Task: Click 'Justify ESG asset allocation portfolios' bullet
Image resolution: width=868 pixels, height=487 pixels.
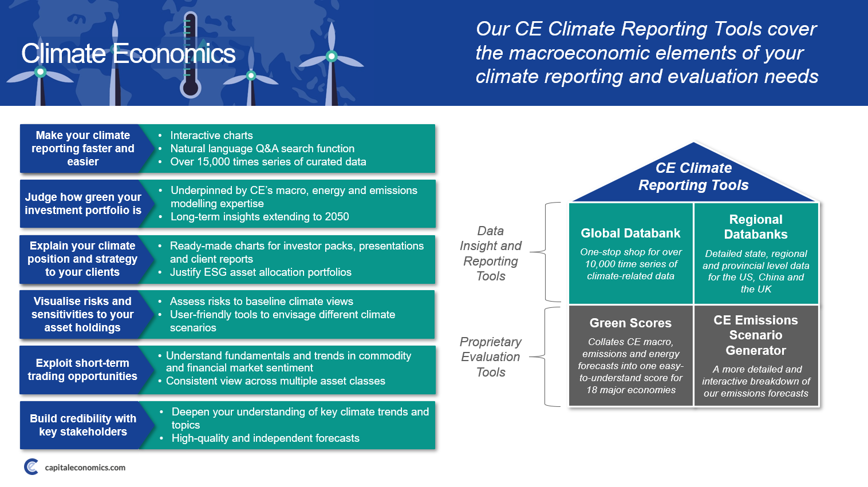Action: [261, 272]
